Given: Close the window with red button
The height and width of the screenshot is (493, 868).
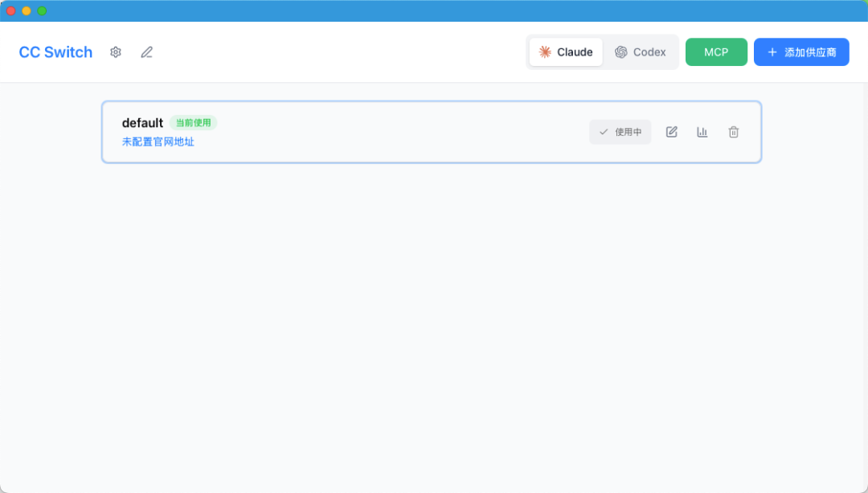Looking at the screenshot, I should click(x=11, y=10).
